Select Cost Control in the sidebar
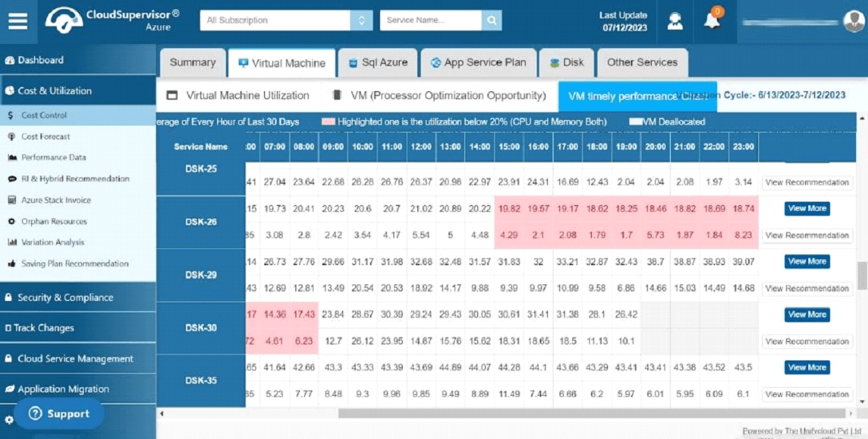This screenshot has width=868, height=439. [x=78, y=115]
